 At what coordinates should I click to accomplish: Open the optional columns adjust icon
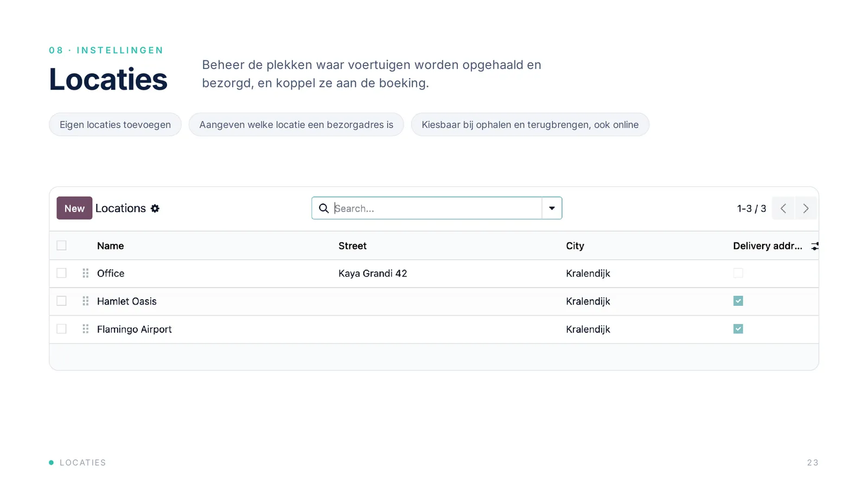(x=814, y=246)
